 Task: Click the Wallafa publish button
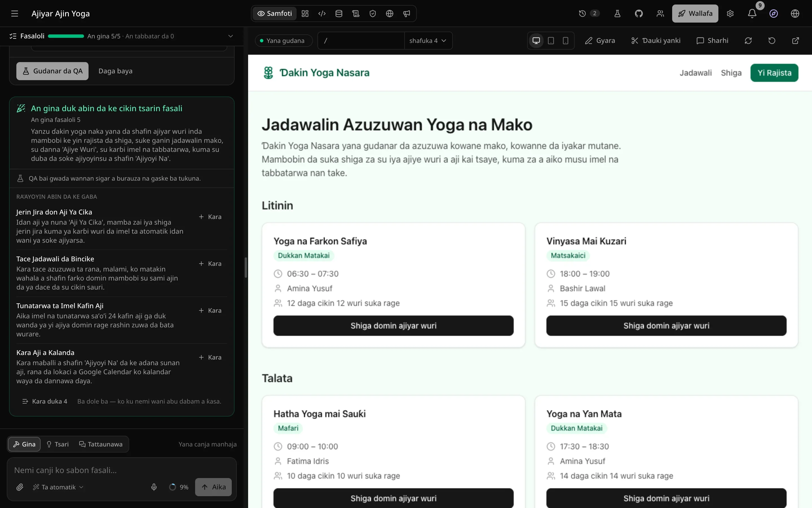click(695, 14)
